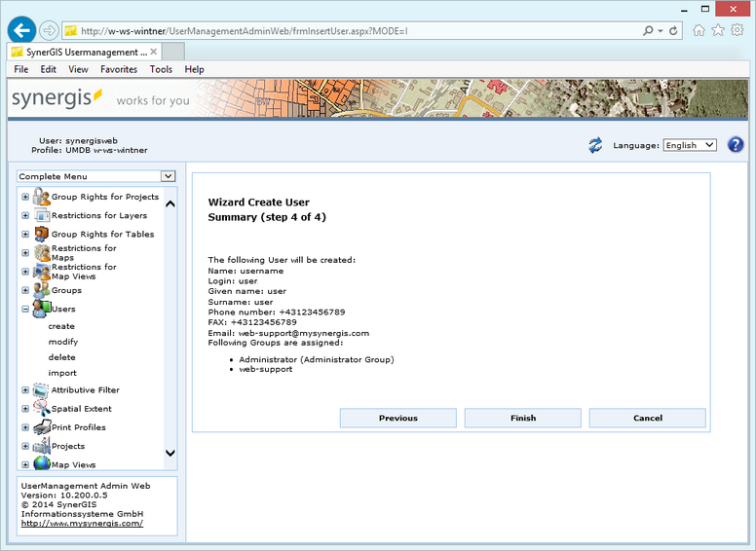Click the menu tree scroll down arrow

pos(170,453)
